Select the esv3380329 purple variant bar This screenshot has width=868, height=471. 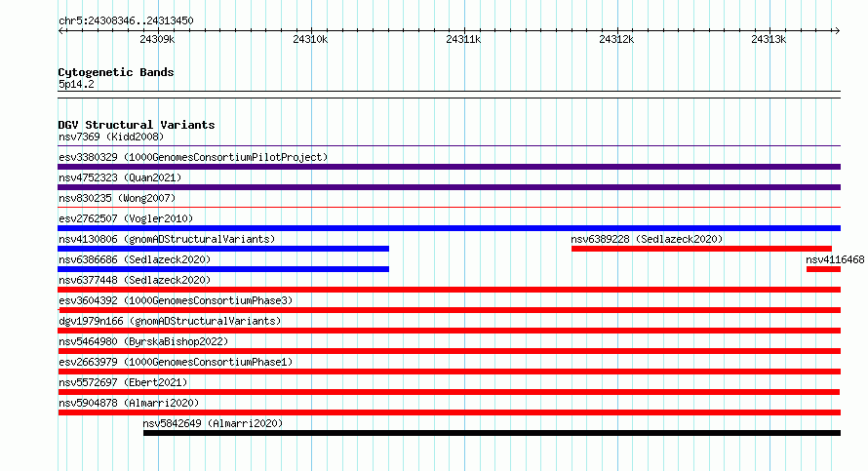click(x=449, y=167)
